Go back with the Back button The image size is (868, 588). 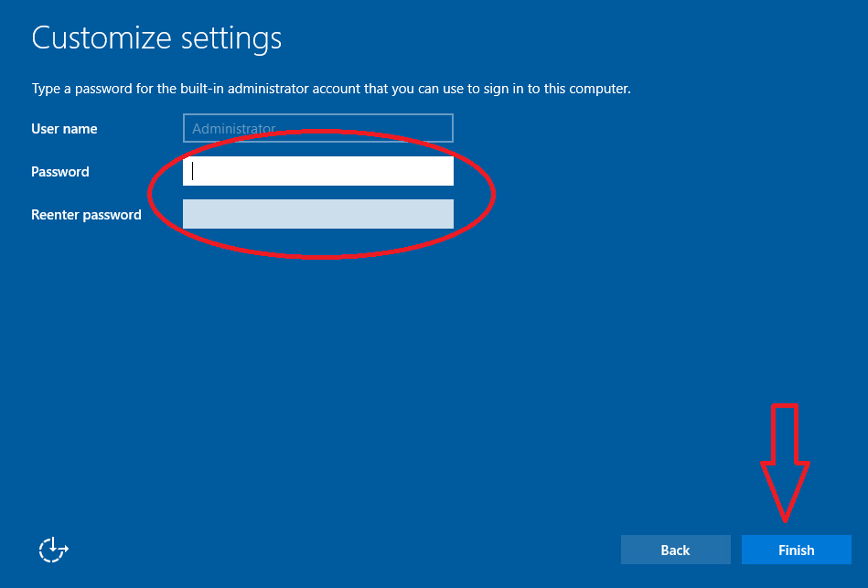(x=675, y=550)
